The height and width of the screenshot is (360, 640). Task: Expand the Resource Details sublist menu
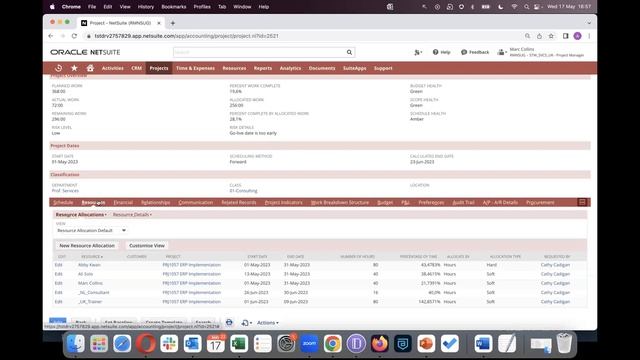click(132, 214)
